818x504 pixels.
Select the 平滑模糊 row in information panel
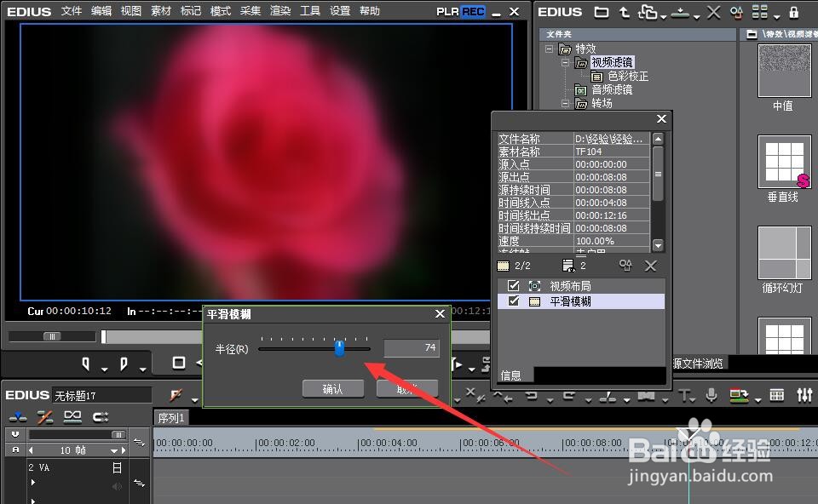click(x=581, y=301)
